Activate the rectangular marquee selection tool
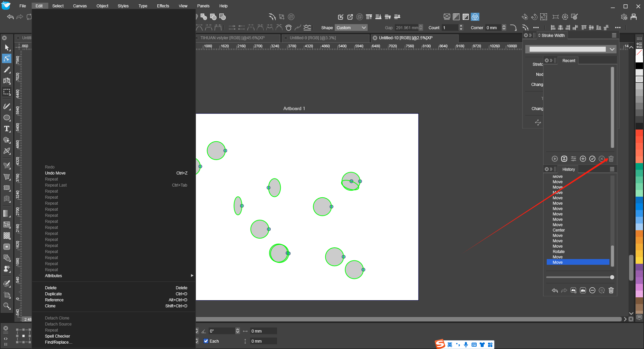Viewport: 644px width, 349px height. 7,92
